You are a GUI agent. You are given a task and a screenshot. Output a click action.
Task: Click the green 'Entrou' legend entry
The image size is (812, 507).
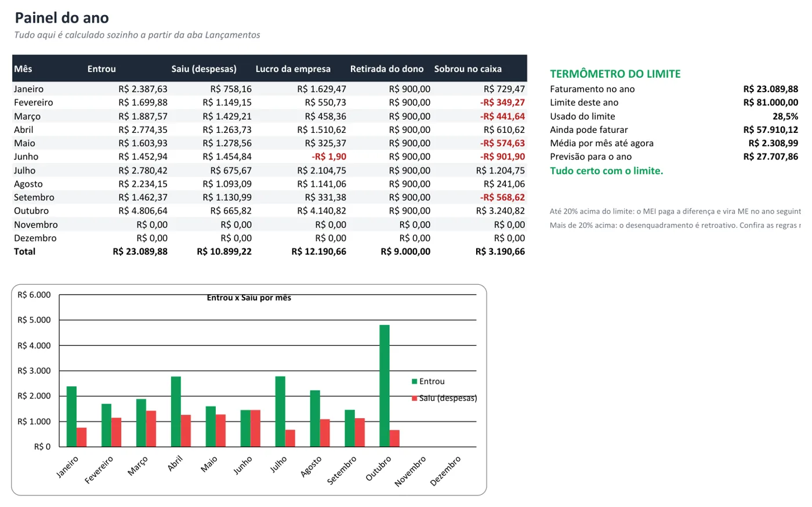(428, 382)
